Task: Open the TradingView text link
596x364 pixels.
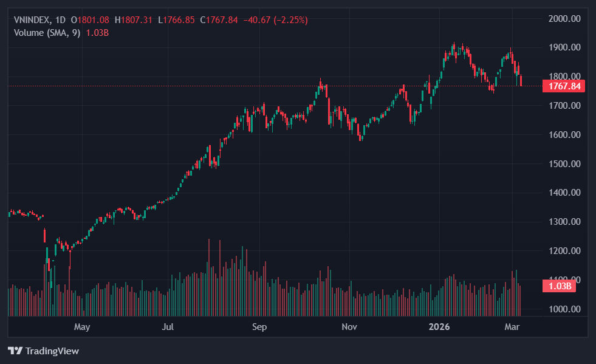Action: tap(52, 351)
